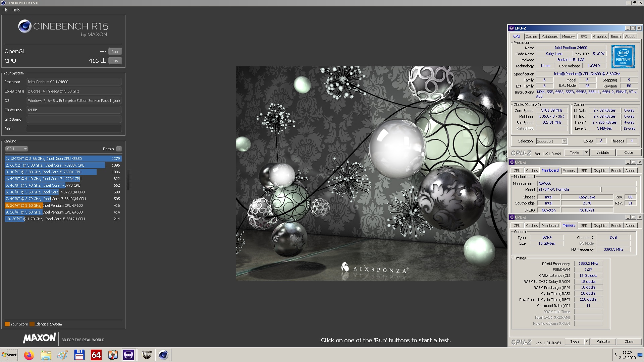Run the OpenGL benchmark

click(115, 52)
